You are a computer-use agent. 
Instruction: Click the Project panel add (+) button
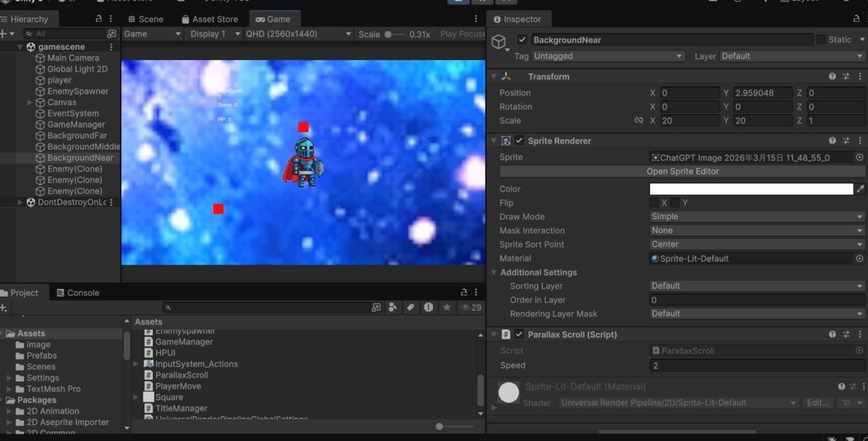(4, 308)
